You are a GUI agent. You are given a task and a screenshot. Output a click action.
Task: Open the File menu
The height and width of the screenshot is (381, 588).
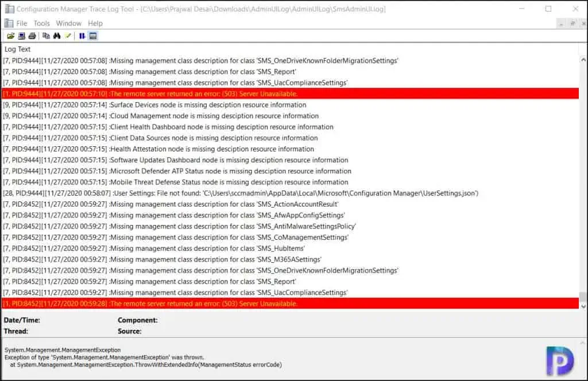22,23
